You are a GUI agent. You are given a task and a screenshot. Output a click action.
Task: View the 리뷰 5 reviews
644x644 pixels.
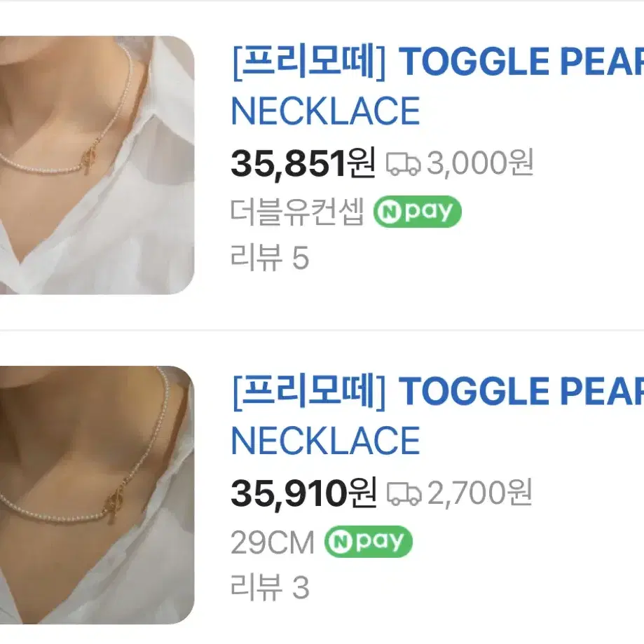click(x=269, y=257)
